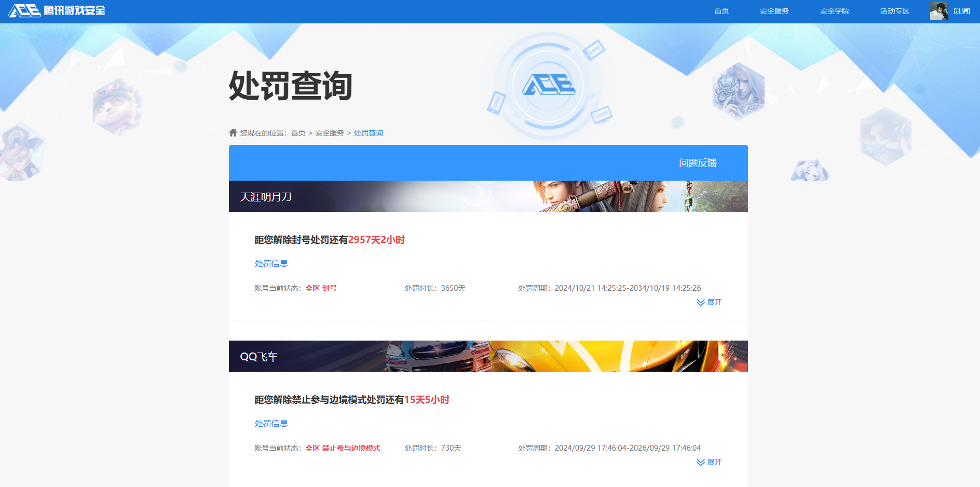Click the circular ACE emblem graphic

[548, 86]
